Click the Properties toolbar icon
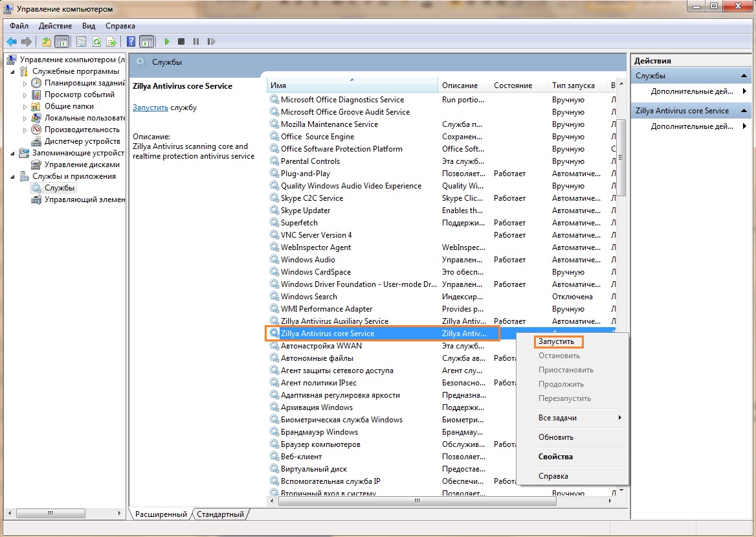Viewport: 756px width, 537px height. tap(81, 41)
